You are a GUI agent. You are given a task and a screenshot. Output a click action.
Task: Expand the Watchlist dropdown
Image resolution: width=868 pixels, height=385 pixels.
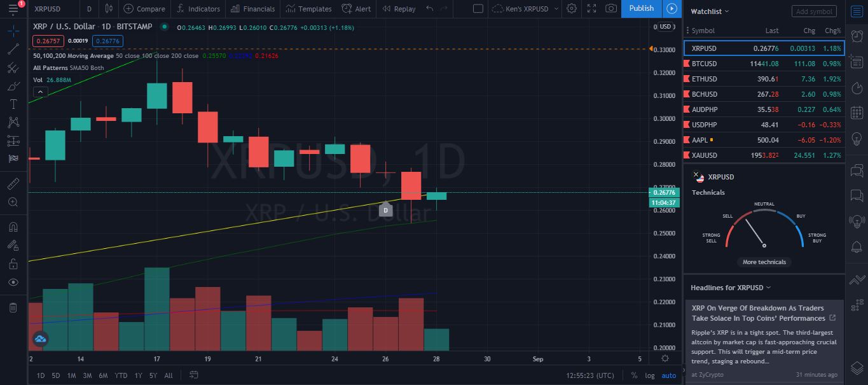pos(710,11)
